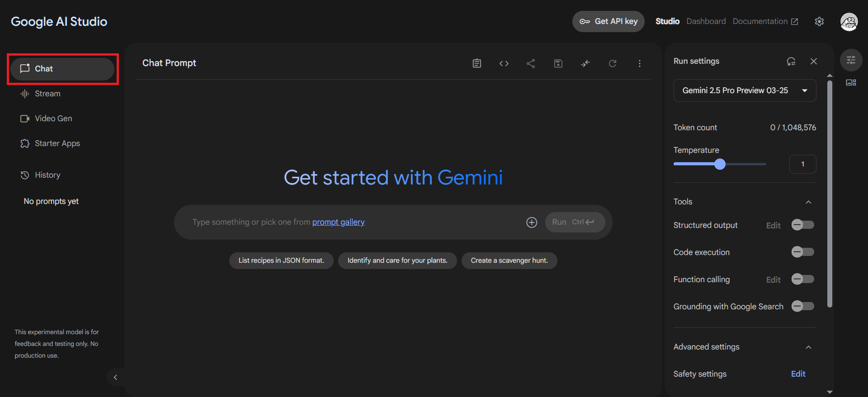This screenshot has height=397, width=868.
Task: Click the share prompt icon
Action: click(x=531, y=63)
